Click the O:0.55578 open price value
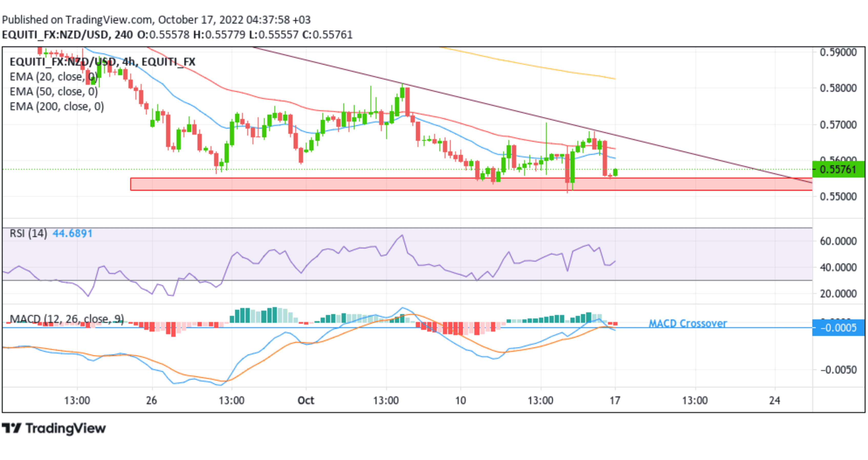The width and height of the screenshot is (868, 460). tap(164, 35)
